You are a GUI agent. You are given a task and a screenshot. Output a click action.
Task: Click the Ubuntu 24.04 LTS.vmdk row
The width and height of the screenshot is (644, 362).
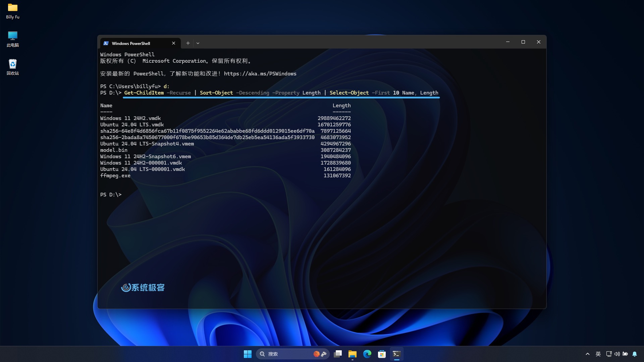coord(225,125)
